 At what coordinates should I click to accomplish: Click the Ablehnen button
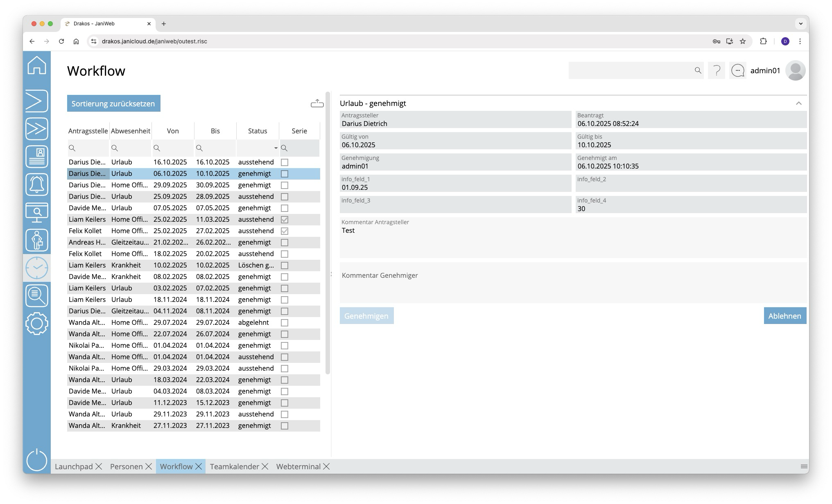tap(785, 316)
